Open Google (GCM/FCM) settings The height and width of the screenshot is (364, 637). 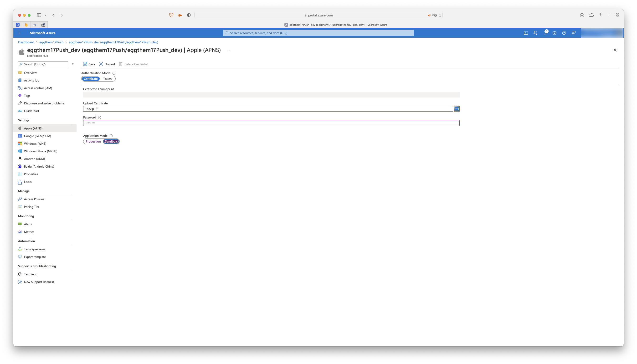point(37,136)
